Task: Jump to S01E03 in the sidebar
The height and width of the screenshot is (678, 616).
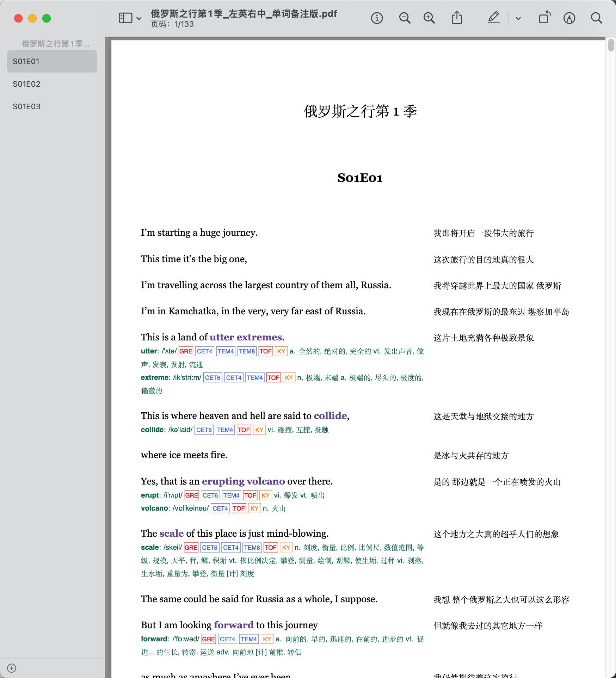Action: (x=52, y=106)
